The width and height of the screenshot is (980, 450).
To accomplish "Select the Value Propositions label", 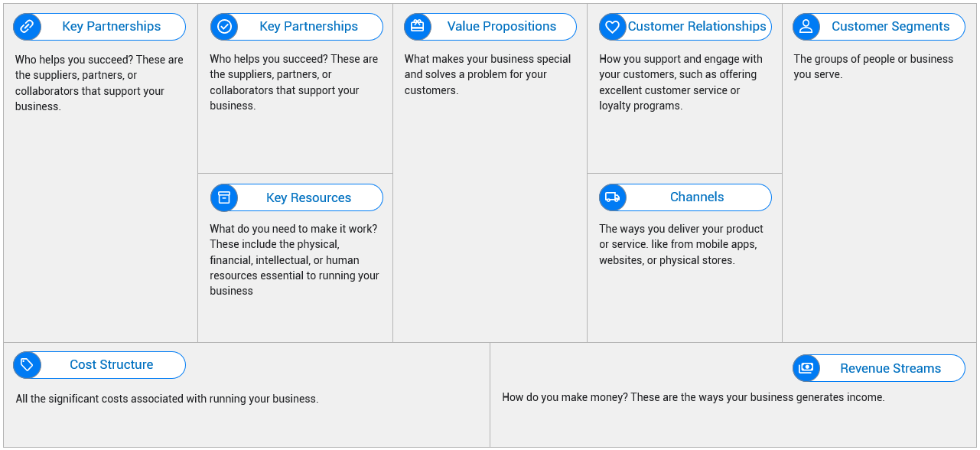I will pyautogui.click(x=502, y=27).
